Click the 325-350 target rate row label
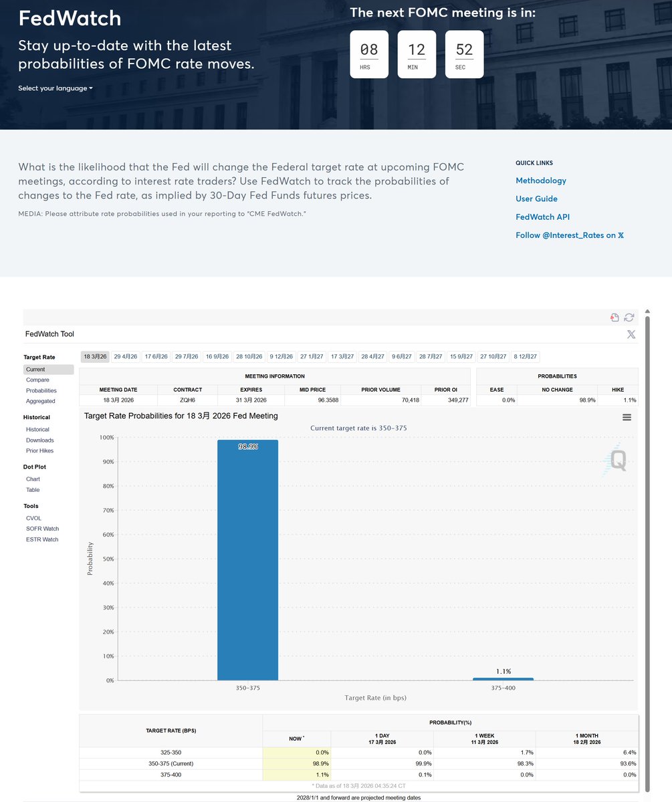Screen dimensions: 672x802 tap(171, 753)
